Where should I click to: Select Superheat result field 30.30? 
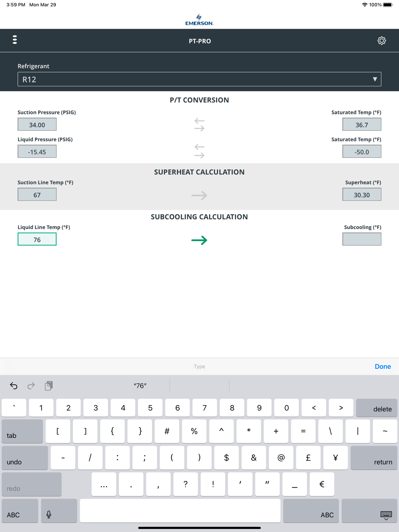click(362, 195)
